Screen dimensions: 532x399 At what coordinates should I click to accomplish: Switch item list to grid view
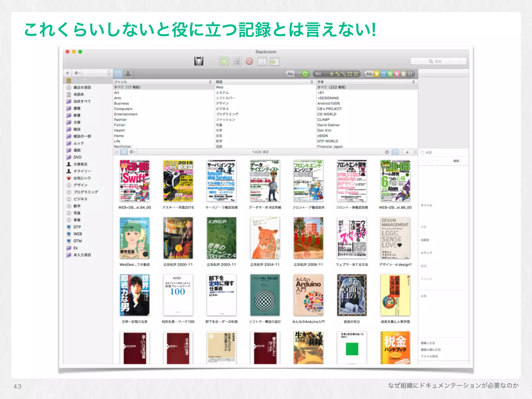coord(124,152)
